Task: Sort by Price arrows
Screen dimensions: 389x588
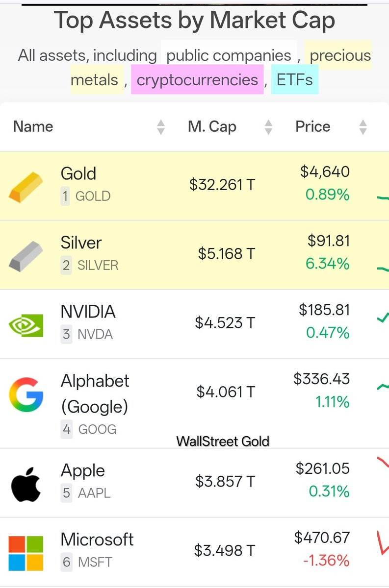Action: pos(363,127)
